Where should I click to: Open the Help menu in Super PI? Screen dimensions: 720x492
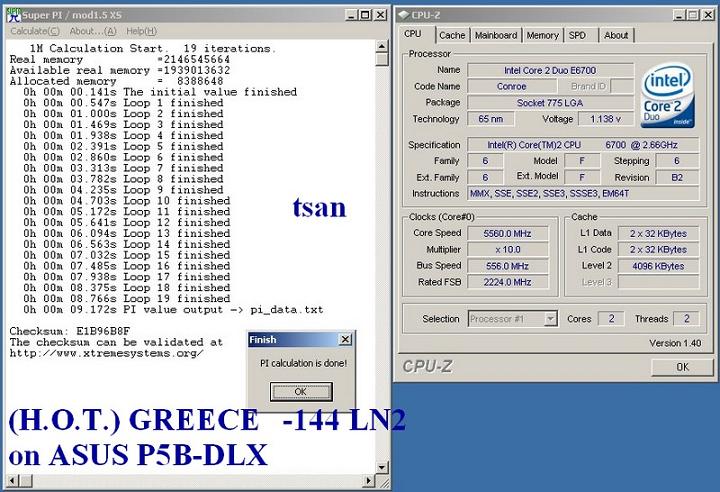141,31
